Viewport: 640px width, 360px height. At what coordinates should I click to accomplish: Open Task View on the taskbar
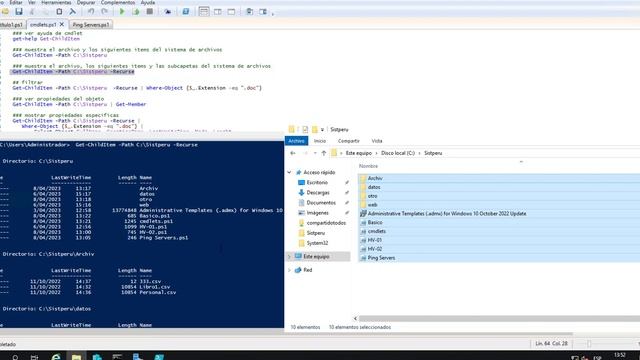click(x=34, y=357)
